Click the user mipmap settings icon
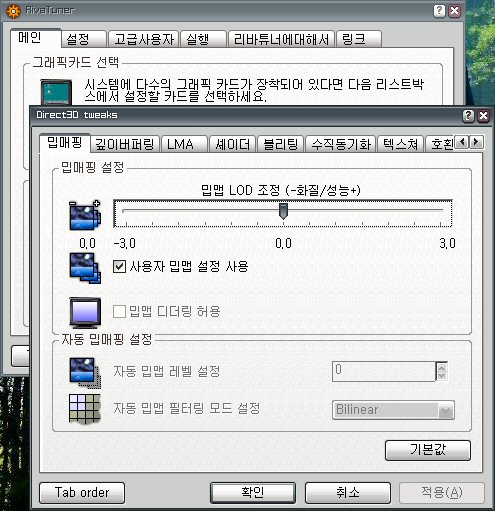Viewport: 495px width, 511px height. point(85,268)
